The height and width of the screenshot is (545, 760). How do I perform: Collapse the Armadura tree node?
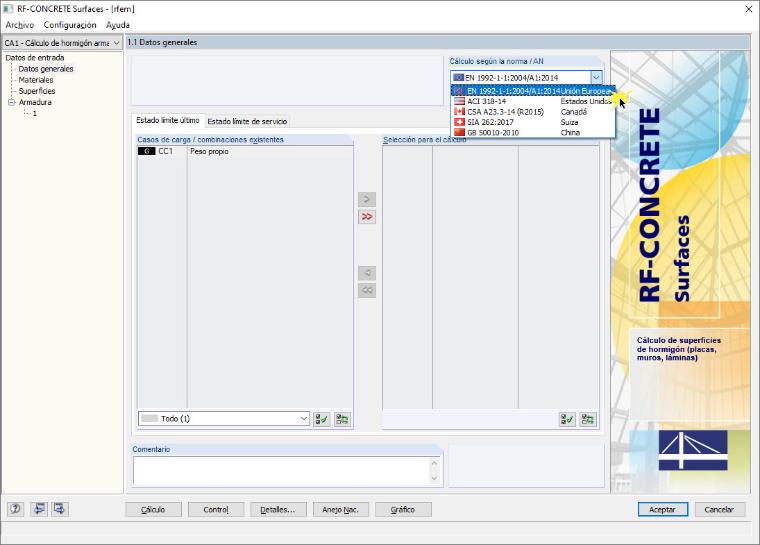[12, 102]
